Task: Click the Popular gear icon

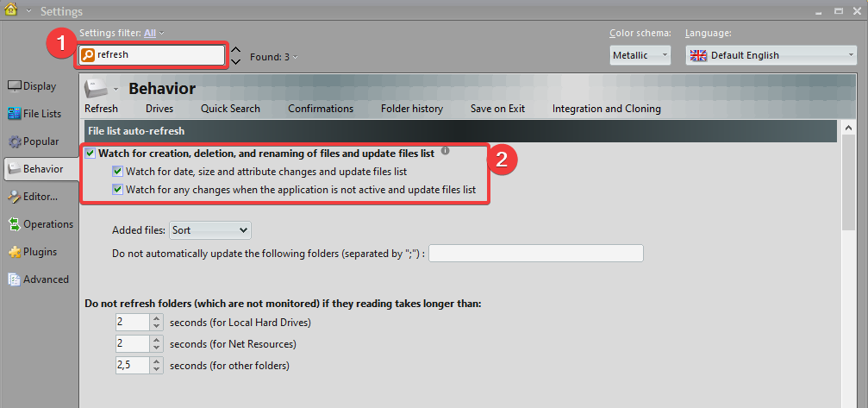Action: (x=15, y=141)
